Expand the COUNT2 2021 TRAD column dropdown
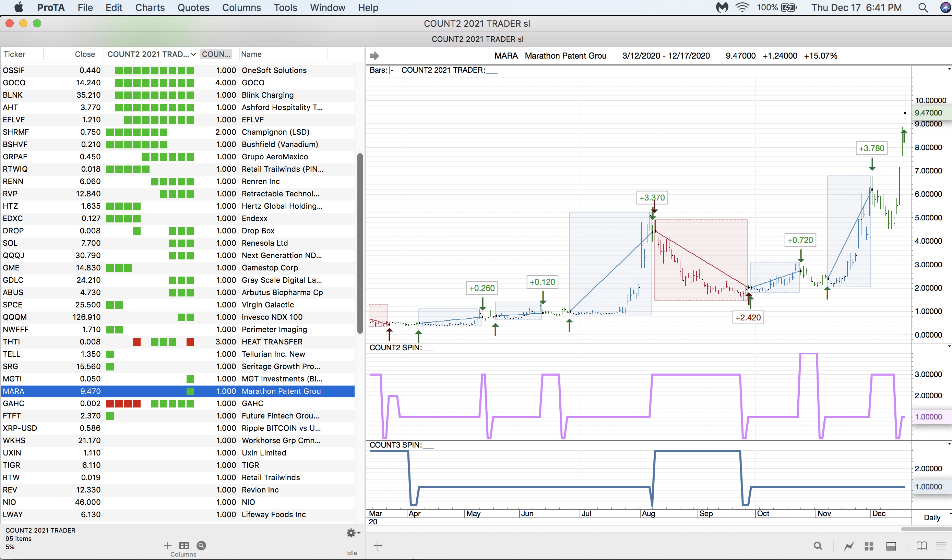Viewport: 952px width, 560px height. [x=193, y=54]
